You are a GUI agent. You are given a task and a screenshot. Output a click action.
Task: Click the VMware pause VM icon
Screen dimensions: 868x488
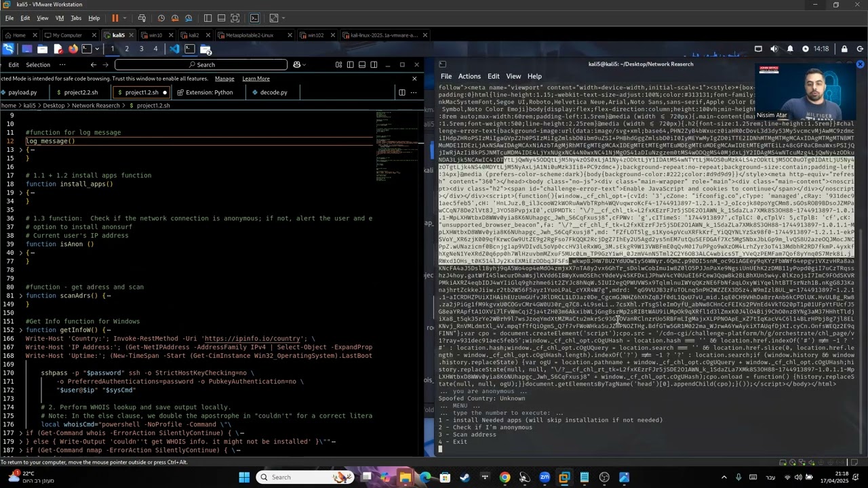pyautogui.click(x=115, y=18)
